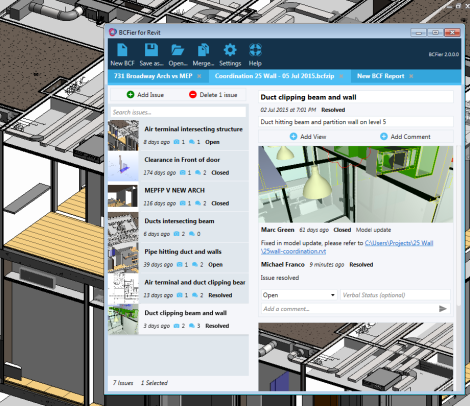470x406 pixels.
Task: Click Add View button
Action: point(308,136)
